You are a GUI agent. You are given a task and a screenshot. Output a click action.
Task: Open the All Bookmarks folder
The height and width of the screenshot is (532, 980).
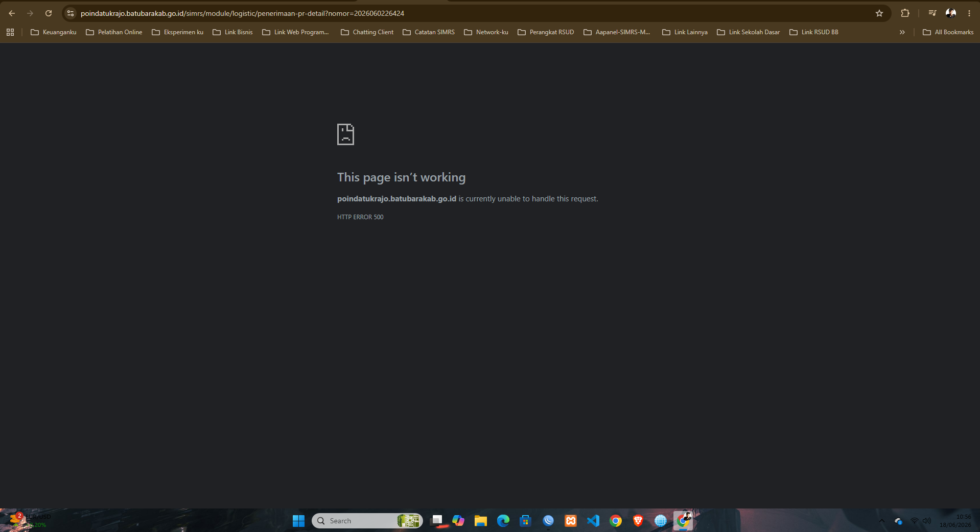point(948,32)
